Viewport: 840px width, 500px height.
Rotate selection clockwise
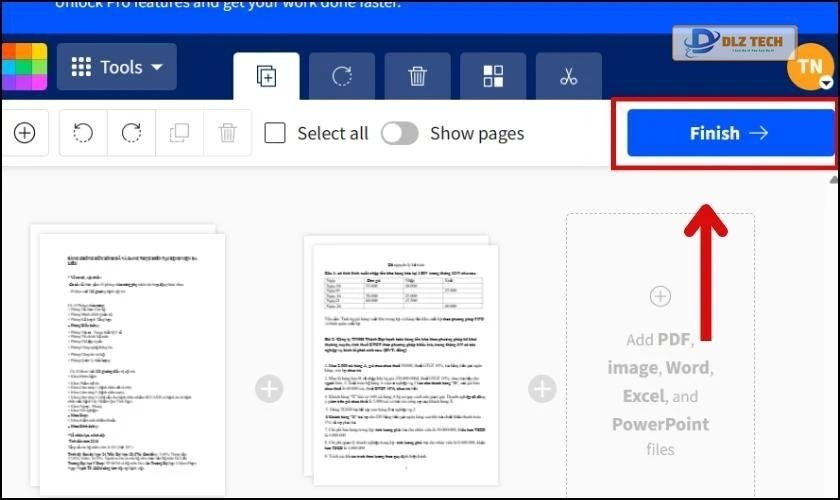coord(131,133)
